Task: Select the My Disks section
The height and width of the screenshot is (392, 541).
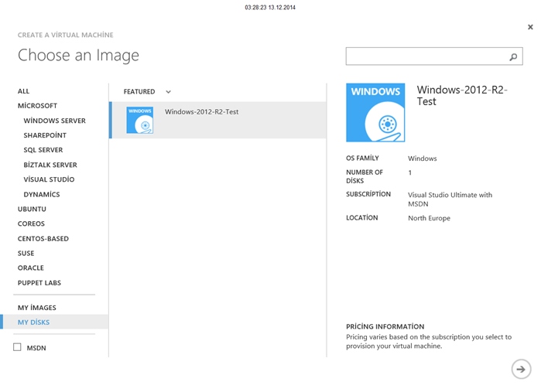Action: [x=54, y=322]
